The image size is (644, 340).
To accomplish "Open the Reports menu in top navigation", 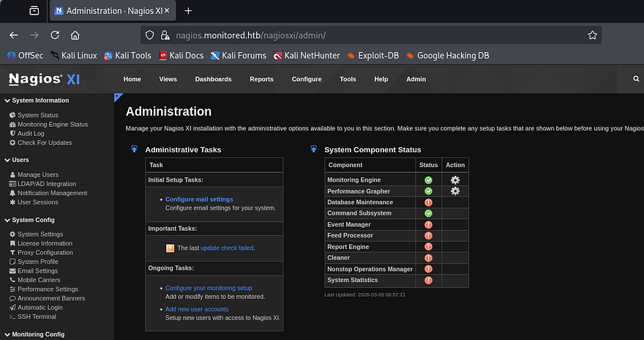I will [261, 79].
